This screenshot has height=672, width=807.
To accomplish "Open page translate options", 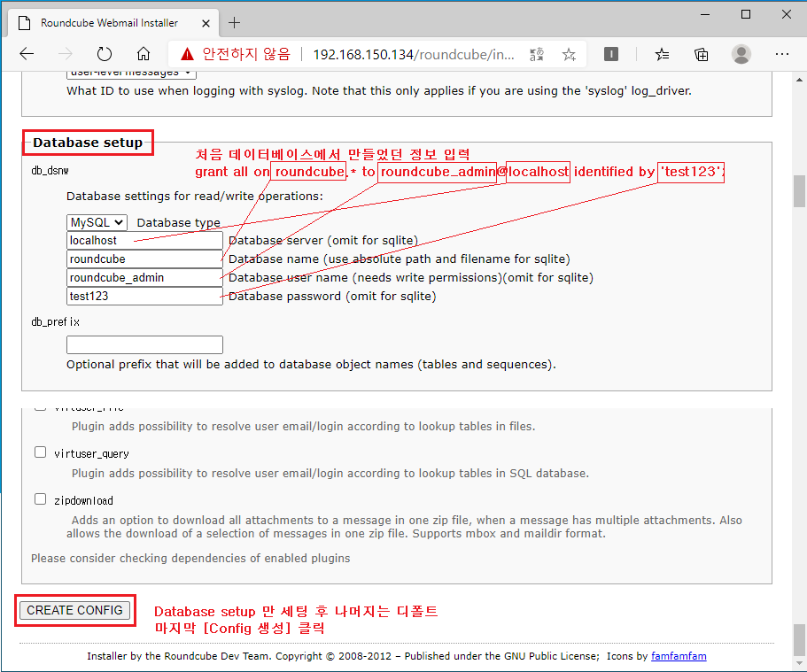I will pyautogui.click(x=537, y=54).
